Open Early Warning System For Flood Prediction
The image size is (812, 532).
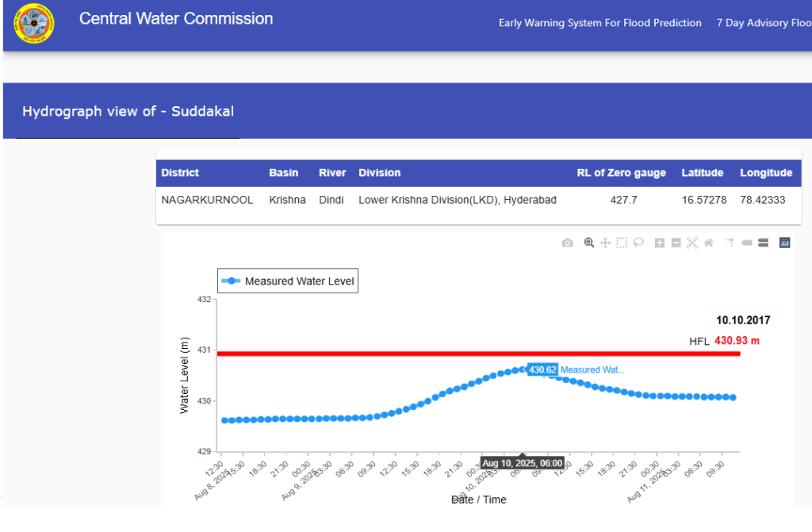tap(599, 23)
